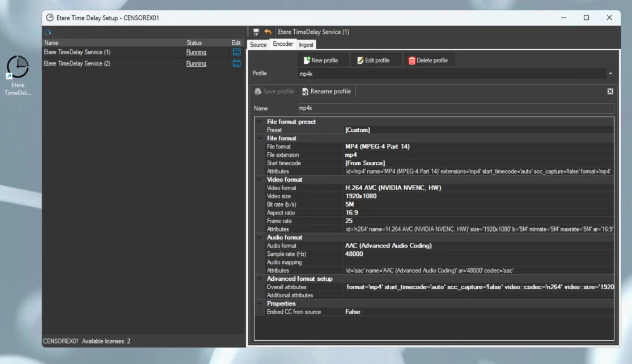
Task: Click the Sample rate value 48000
Action: pos(354,254)
